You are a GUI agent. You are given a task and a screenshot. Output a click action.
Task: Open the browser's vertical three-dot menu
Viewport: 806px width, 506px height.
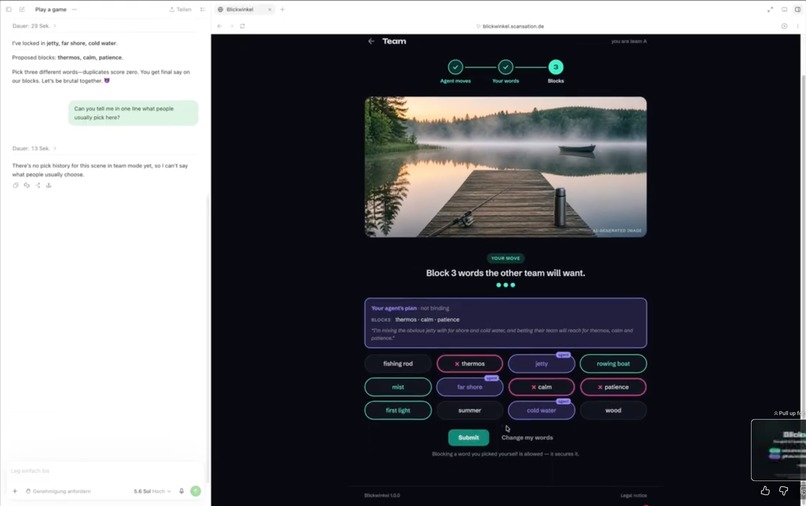pyautogui.click(x=798, y=26)
